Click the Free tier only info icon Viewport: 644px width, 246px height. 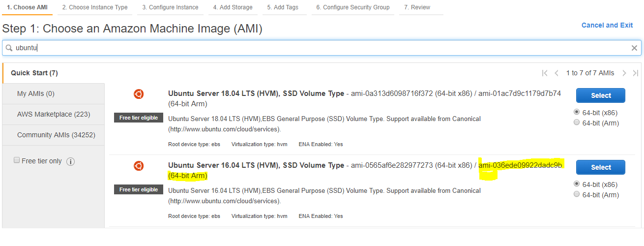(x=70, y=161)
